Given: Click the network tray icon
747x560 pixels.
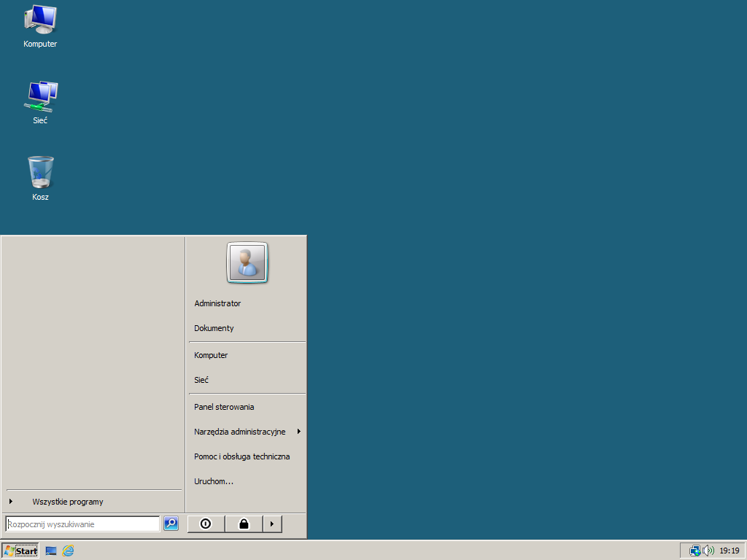Looking at the screenshot, I should coord(695,551).
